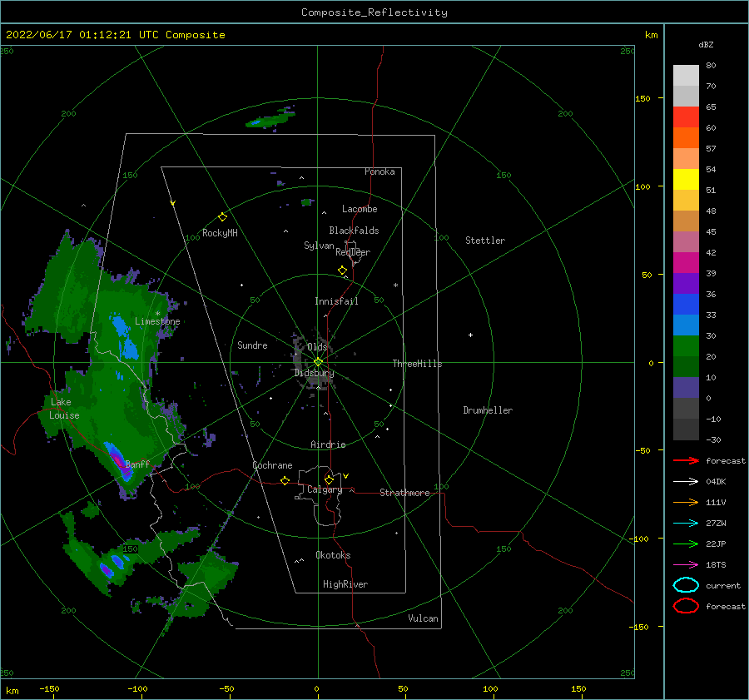Screen dimensions: 749x700
Task: Click the 65 dBZ red color swatch
Action: pyautogui.click(x=686, y=117)
